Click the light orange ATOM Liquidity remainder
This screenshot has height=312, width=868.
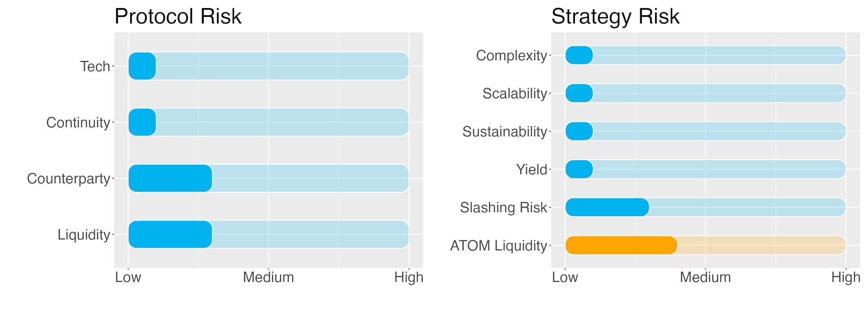pyautogui.click(x=762, y=245)
